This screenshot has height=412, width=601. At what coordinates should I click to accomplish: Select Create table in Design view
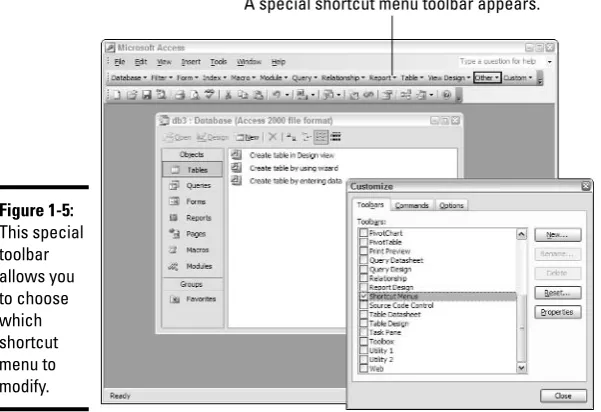coord(292,155)
